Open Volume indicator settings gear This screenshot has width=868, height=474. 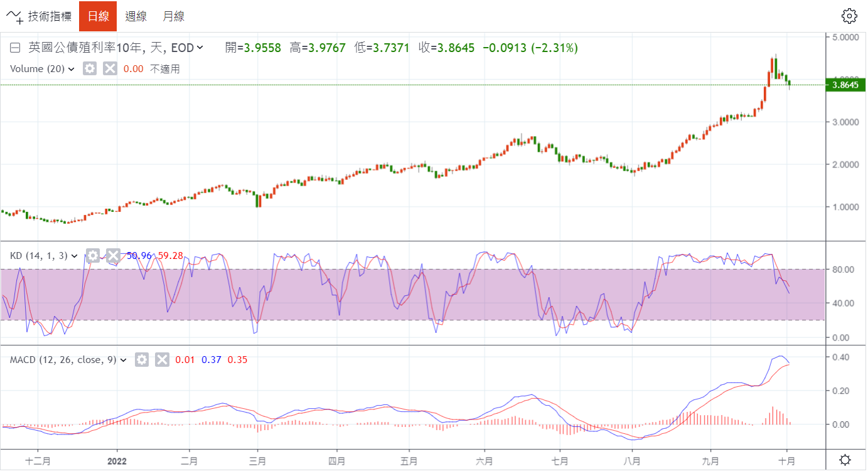tap(90, 69)
